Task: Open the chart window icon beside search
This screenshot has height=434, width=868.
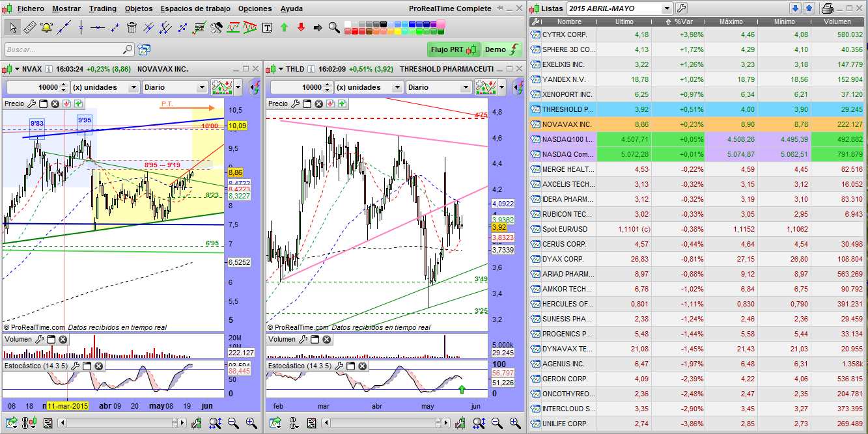Action: coord(144,49)
